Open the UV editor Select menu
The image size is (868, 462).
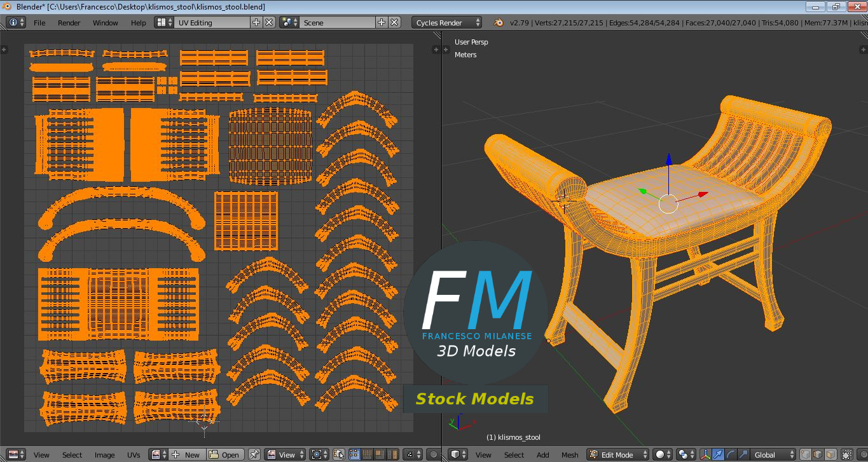click(72, 454)
